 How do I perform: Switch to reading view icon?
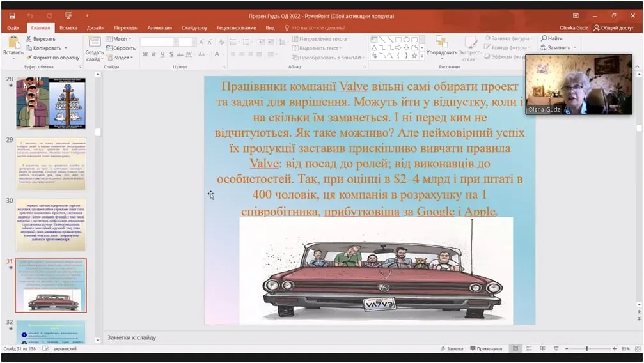542,349
